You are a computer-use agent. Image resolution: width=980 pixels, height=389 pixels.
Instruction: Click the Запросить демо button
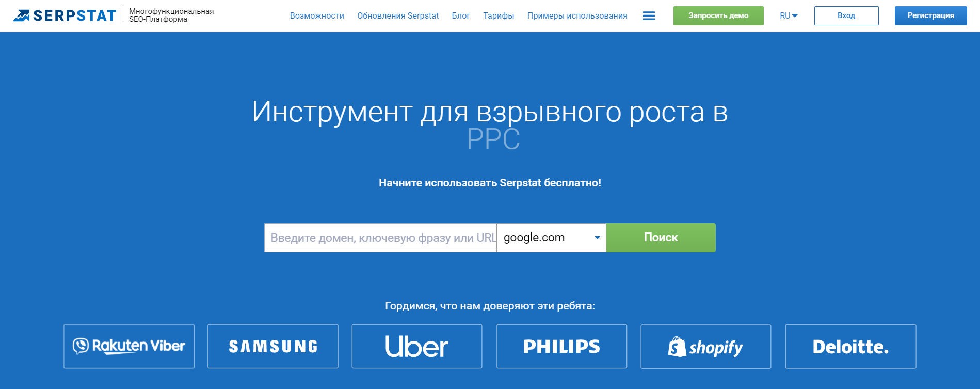tap(718, 15)
